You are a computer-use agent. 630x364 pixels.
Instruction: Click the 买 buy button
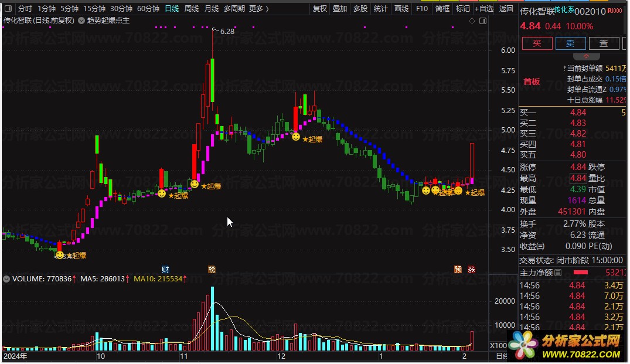[537, 43]
